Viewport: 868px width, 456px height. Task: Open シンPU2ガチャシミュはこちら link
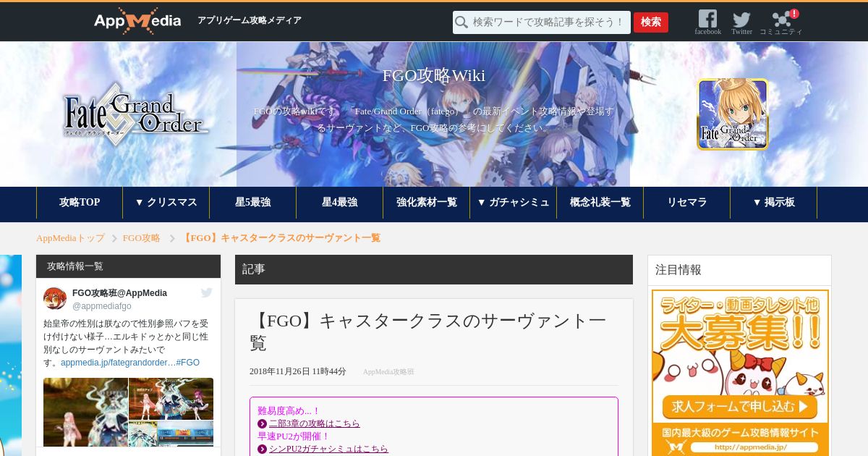(328, 449)
